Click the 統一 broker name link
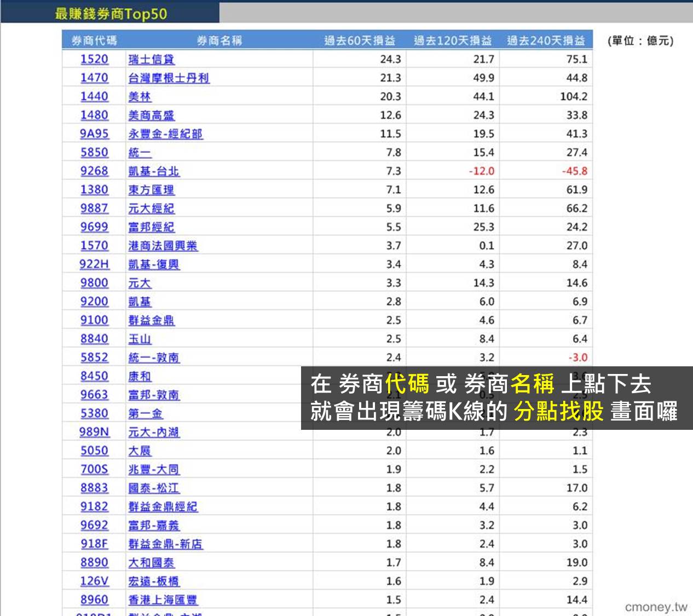This screenshot has width=693, height=616. [140, 153]
